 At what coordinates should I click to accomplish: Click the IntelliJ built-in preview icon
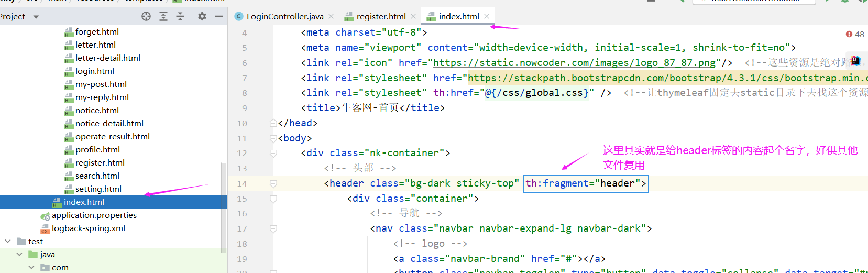coord(855,61)
